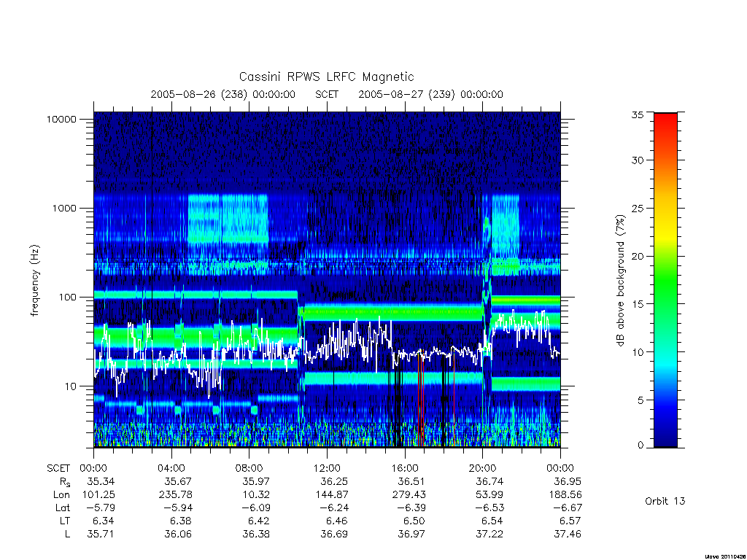Click the 10 frequency tick label
Screen dimensions: 747x560
click(x=71, y=386)
